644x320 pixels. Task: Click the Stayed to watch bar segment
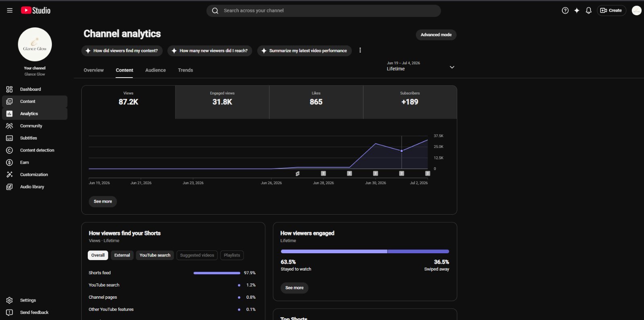click(334, 251)
